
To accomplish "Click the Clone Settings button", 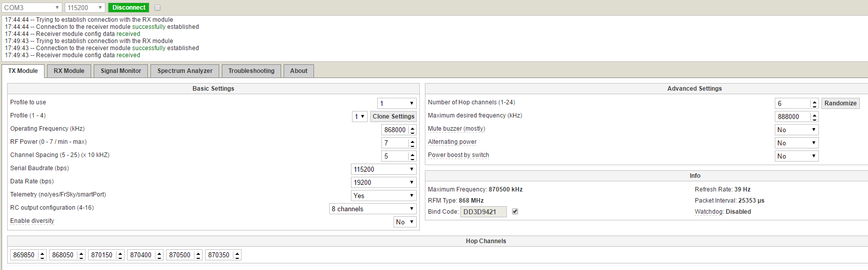I will pos(393,117).
